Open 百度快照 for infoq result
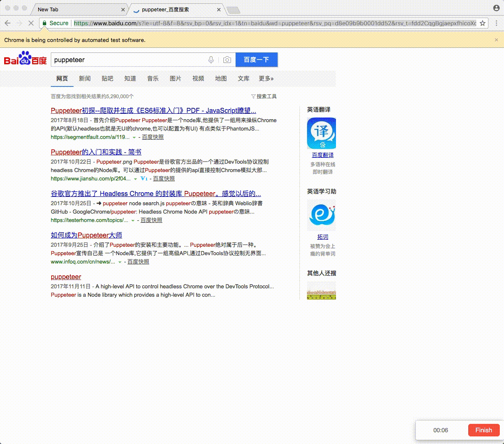504x444 pixels. pyautogui.click(x=138, y=262)
